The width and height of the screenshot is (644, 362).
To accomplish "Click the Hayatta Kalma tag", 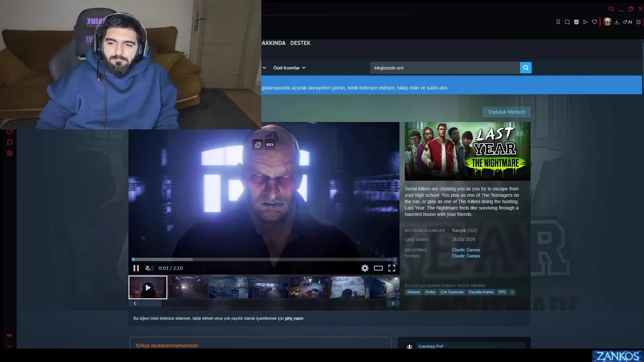I will (481, 292).
